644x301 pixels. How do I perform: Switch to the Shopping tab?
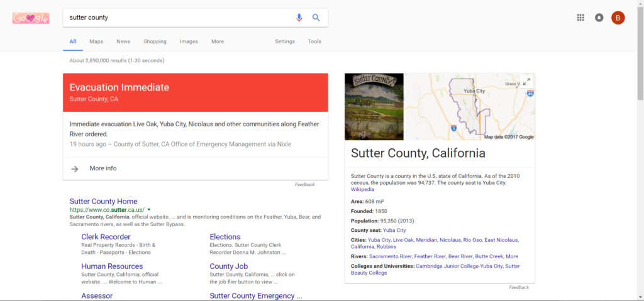(155, 41)
